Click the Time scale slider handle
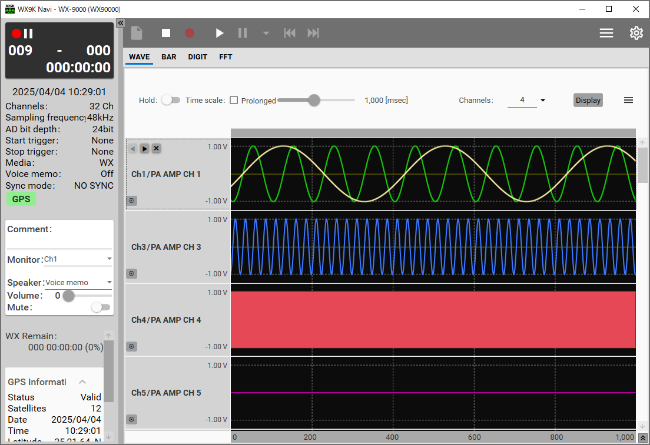 (x=314, y=100)
